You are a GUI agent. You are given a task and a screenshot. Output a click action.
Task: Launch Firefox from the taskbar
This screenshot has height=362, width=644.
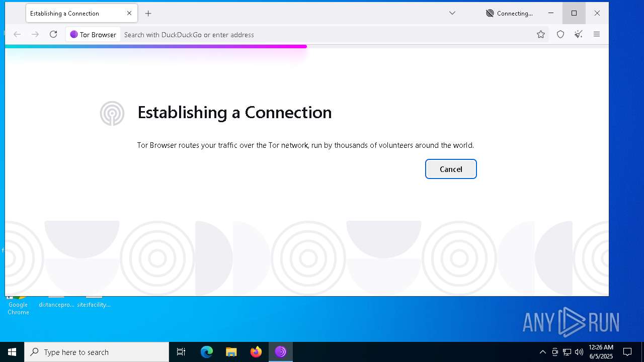point(256,352)
